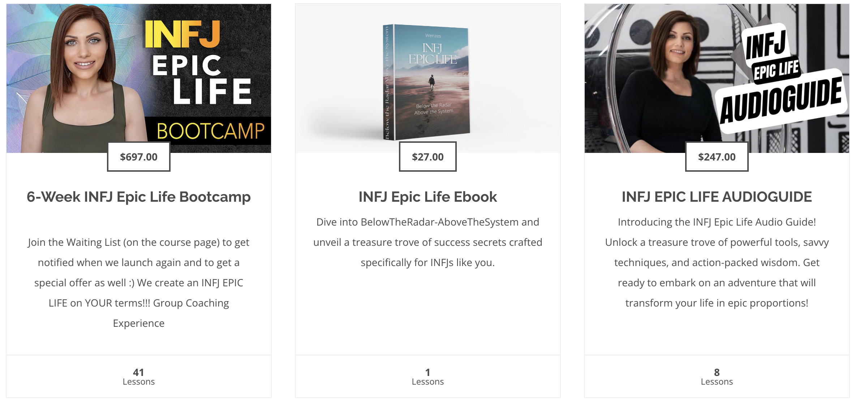This screenshot has width=868, height=402.
Task: Open the INFJ EPIC LIFE AUDIOGUIDE course card
Action: click(717, 197)
